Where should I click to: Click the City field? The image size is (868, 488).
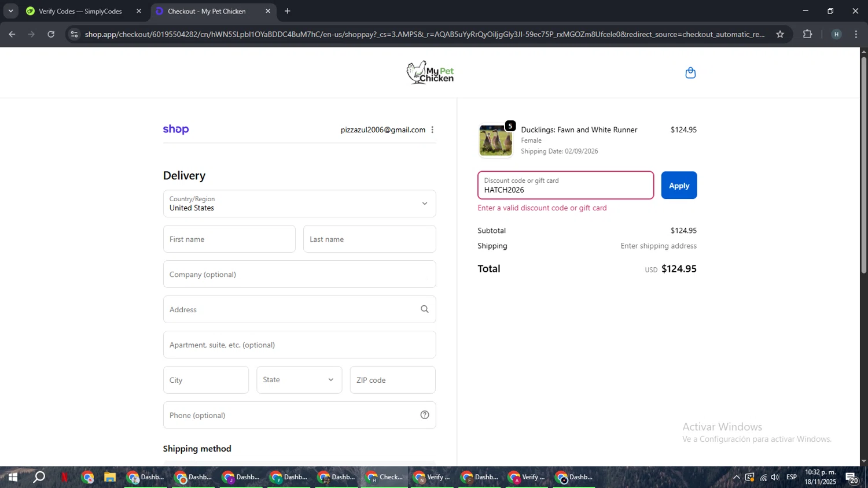tap(205, 380)
